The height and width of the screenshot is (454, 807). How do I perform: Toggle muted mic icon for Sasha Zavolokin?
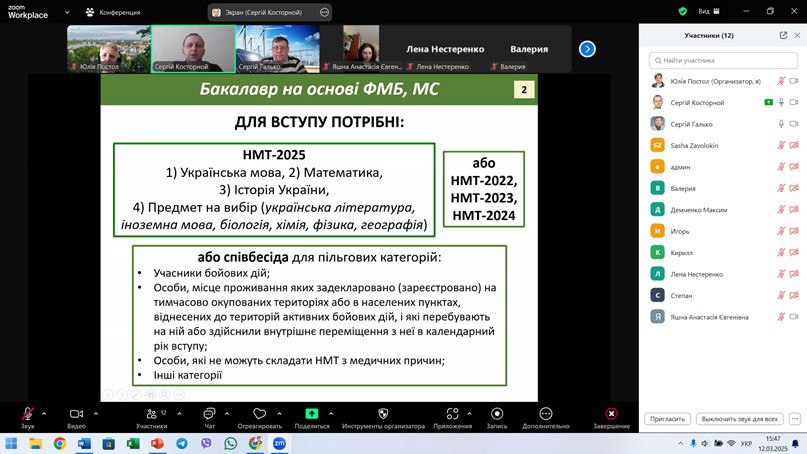click(781, 145)
